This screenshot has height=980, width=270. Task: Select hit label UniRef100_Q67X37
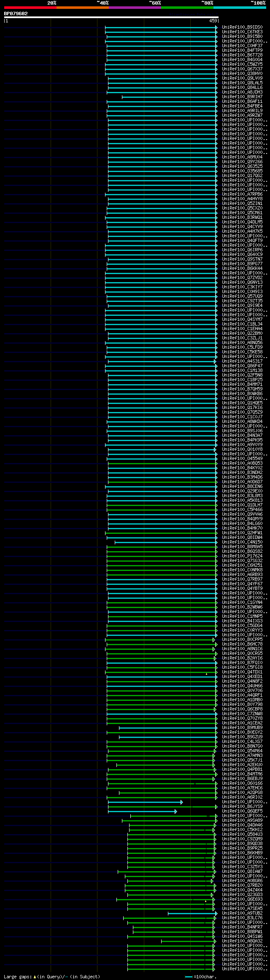pos(242,69)
